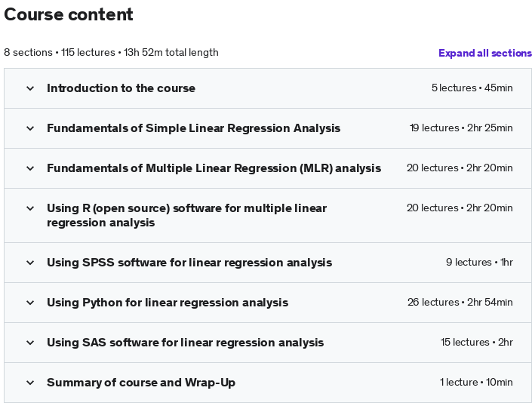Open Summary of course and Wrap-Up title
Screen dimensions: 532x403
pos(141,383)
